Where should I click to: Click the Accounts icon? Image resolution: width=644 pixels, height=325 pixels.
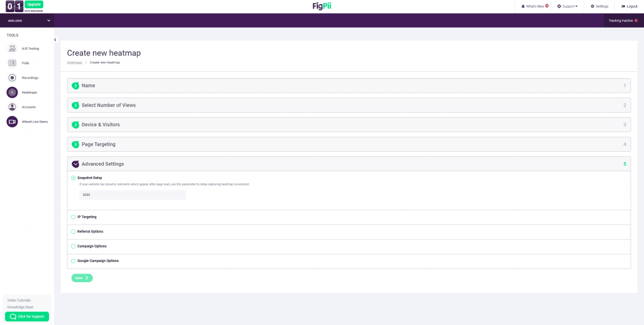pos(12,107)
